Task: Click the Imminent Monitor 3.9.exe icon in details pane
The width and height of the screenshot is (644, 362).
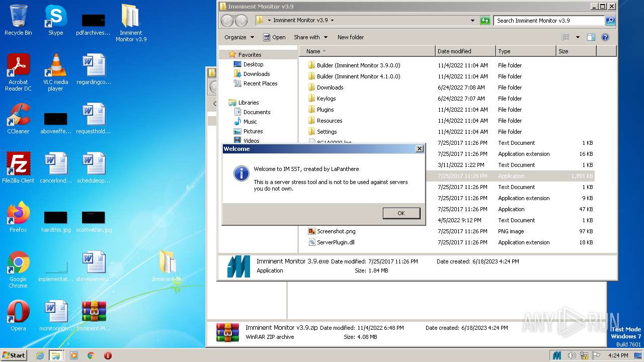Action: (238, 266)
